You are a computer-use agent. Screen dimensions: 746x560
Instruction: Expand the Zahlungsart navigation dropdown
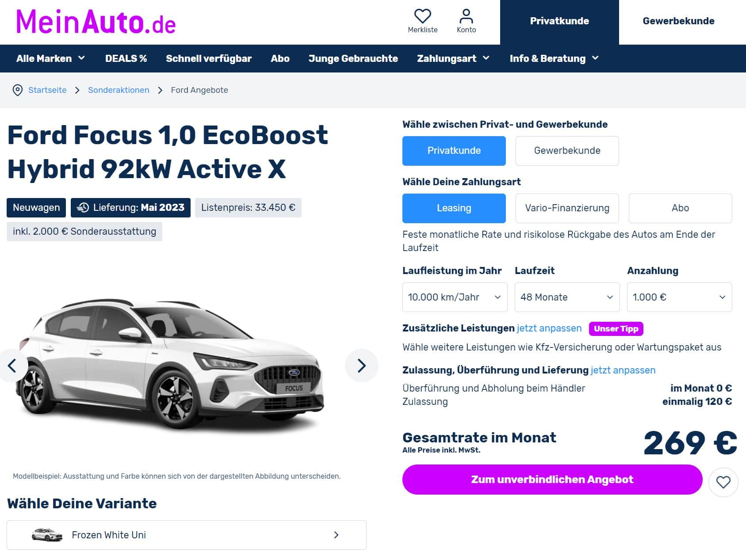(x=453, y=58)
